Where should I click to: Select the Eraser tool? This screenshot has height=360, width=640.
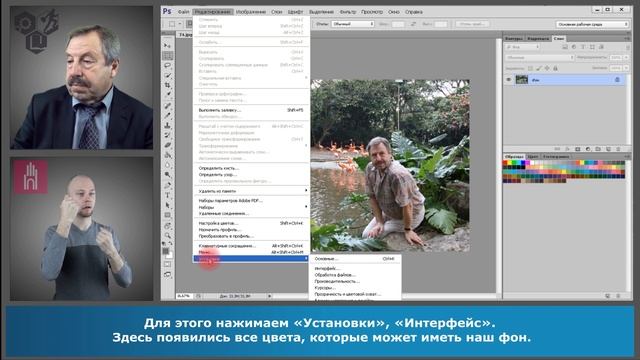point(168,145)
